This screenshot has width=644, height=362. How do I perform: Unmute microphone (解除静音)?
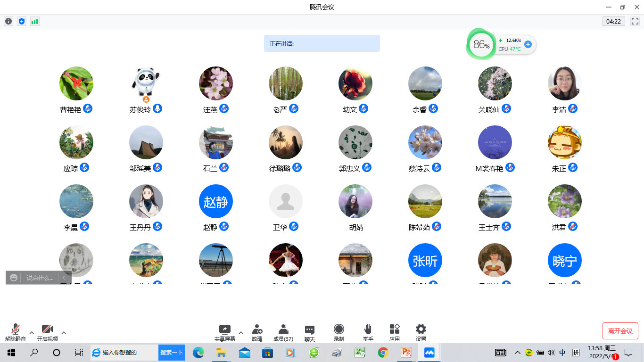(16, 332)
